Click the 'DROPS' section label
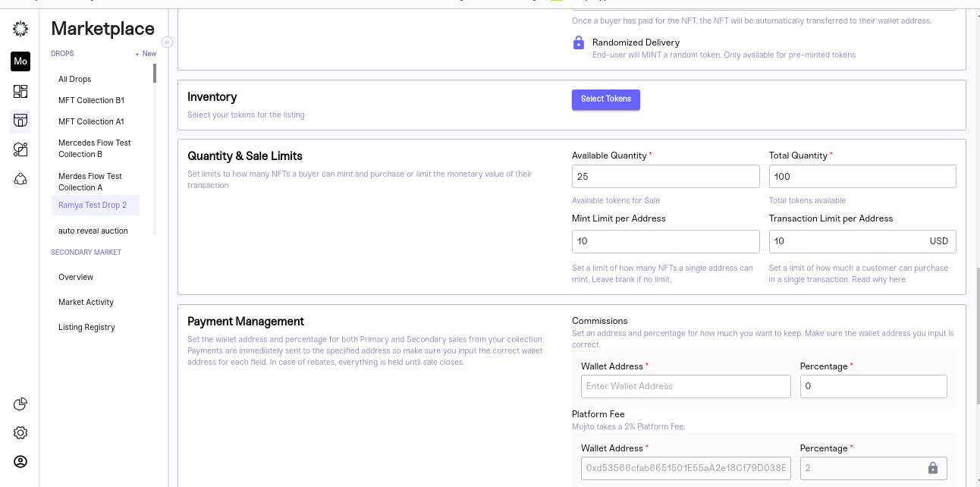 pyautogui.click(x=62, y=54)
